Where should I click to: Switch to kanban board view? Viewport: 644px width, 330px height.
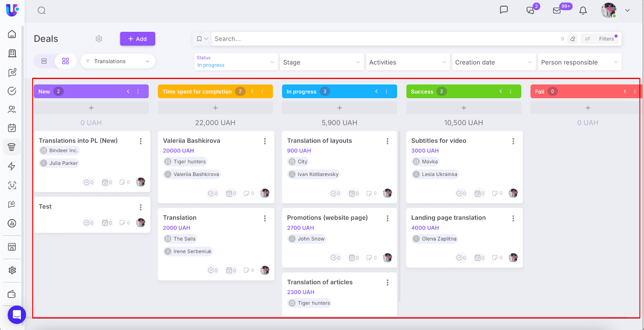click(x=66, y=61)
